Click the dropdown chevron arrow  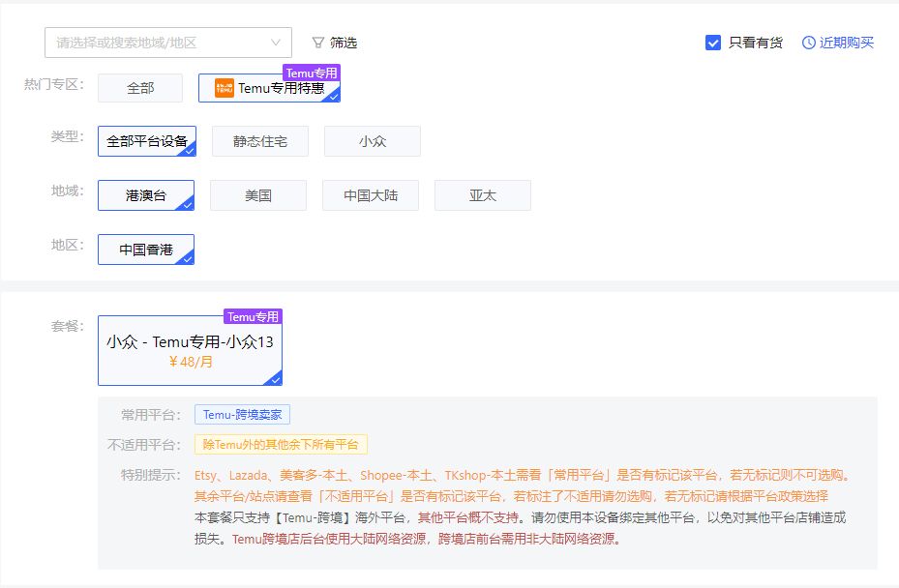pos(275,43)
